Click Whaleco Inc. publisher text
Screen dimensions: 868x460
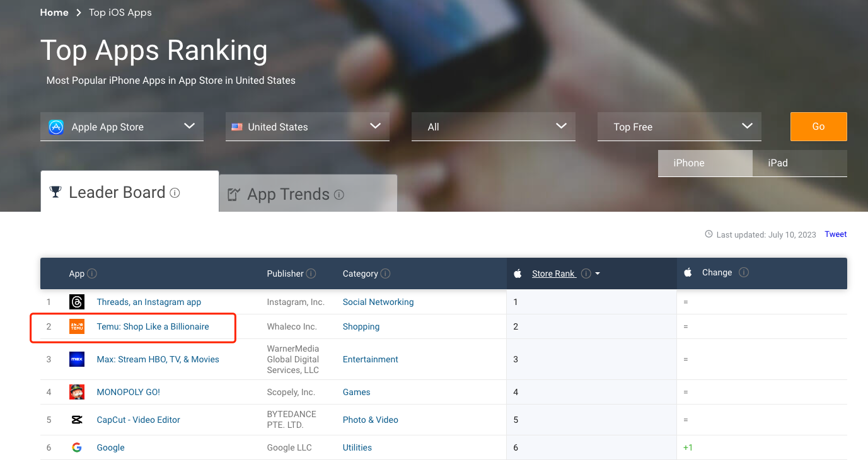coord(292,326)
